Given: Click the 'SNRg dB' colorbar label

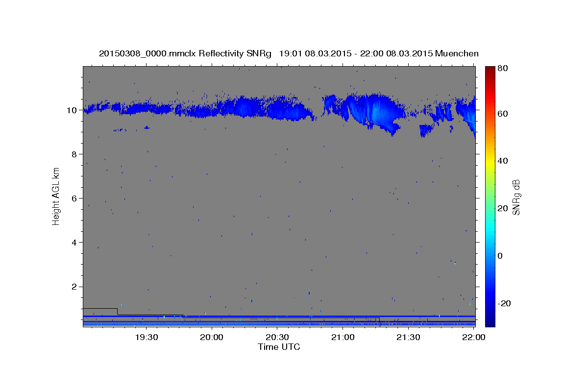Looking at the screenshot, I should 516,197.
